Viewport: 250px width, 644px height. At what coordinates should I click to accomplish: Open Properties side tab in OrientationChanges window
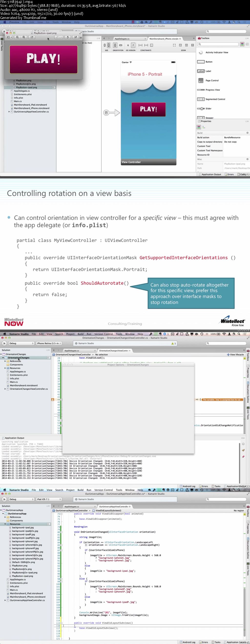click(248, 372)
